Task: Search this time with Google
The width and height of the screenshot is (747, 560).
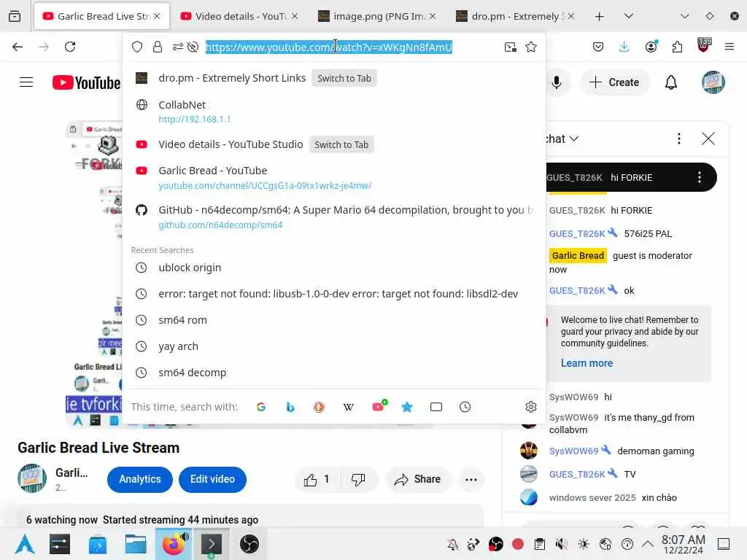Action: tap(261, 407)
